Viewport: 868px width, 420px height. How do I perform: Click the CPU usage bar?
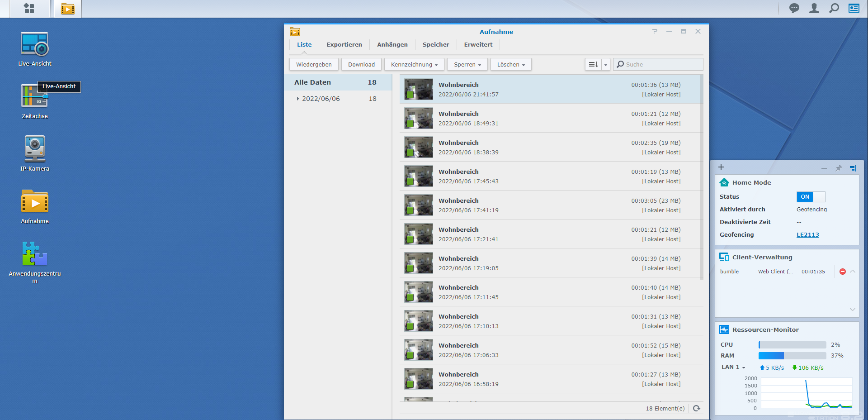[x=793, y=345]
